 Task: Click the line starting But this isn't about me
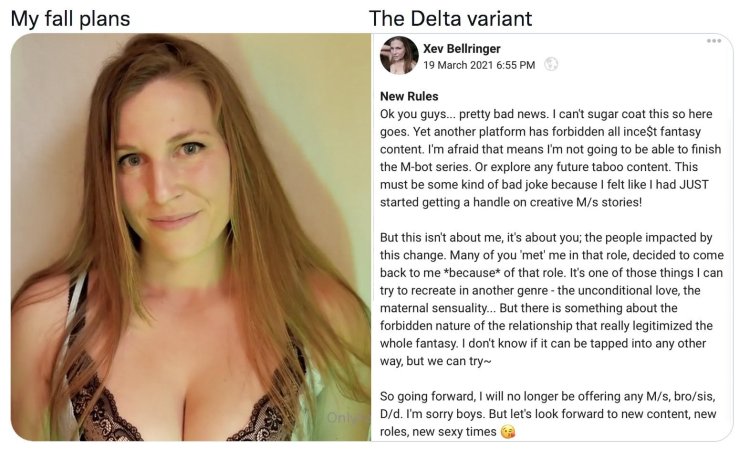tap(546, 238)
